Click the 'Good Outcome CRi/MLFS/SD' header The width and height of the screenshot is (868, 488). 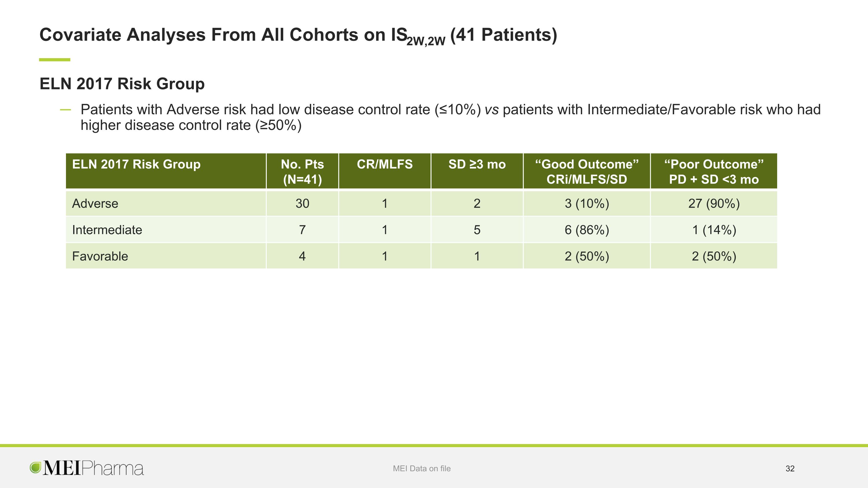coord(587,171)
